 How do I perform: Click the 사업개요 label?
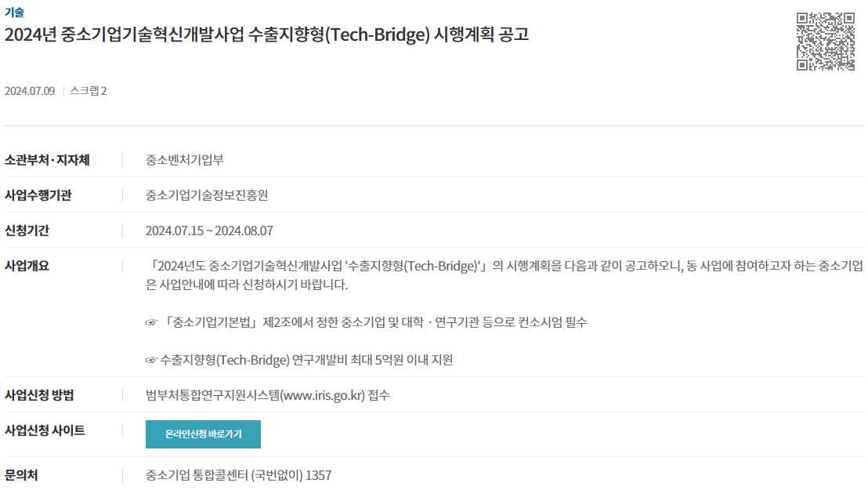point(27,266)
